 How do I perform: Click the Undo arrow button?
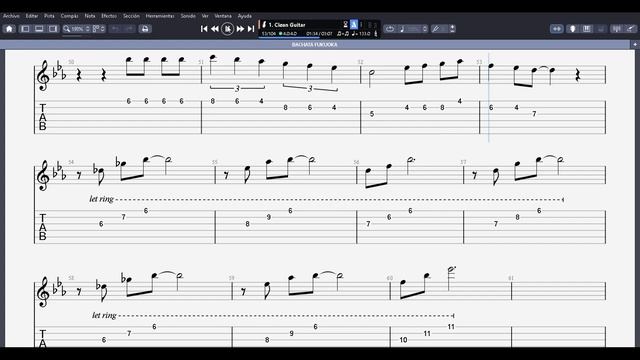pyautogui.click(x=116, y=29)
